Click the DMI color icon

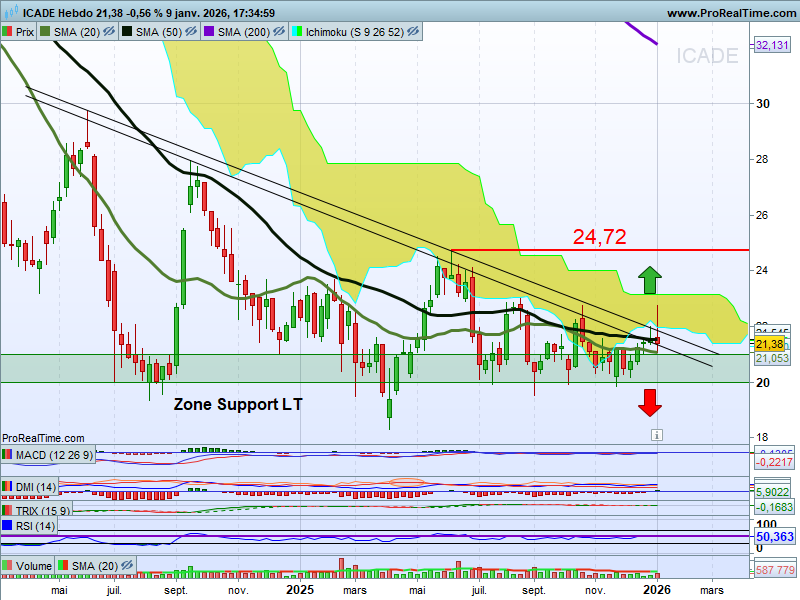click(7, 486)
